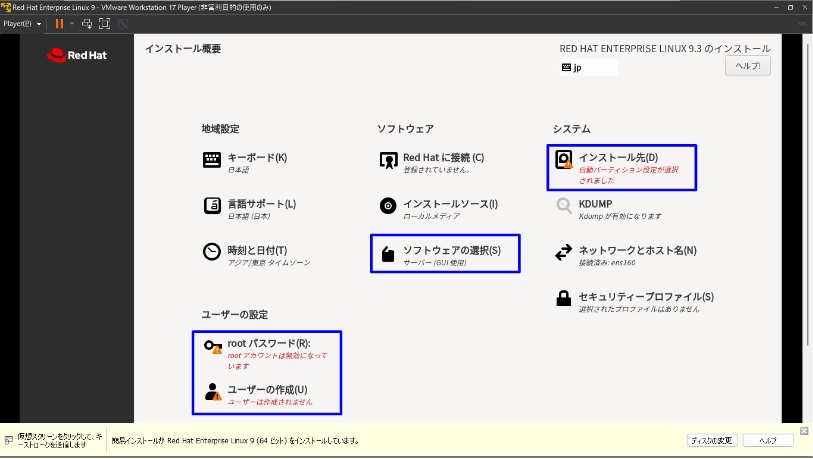Open KDUMP configuration
The height and width of the screenshot is (459, 813).
[x=595, y=204]
